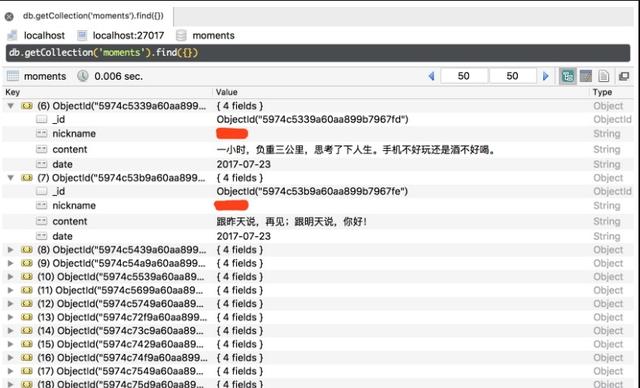Click the localhost:27017 server icon
Viewport: 640px width, 388px height.
82,35
